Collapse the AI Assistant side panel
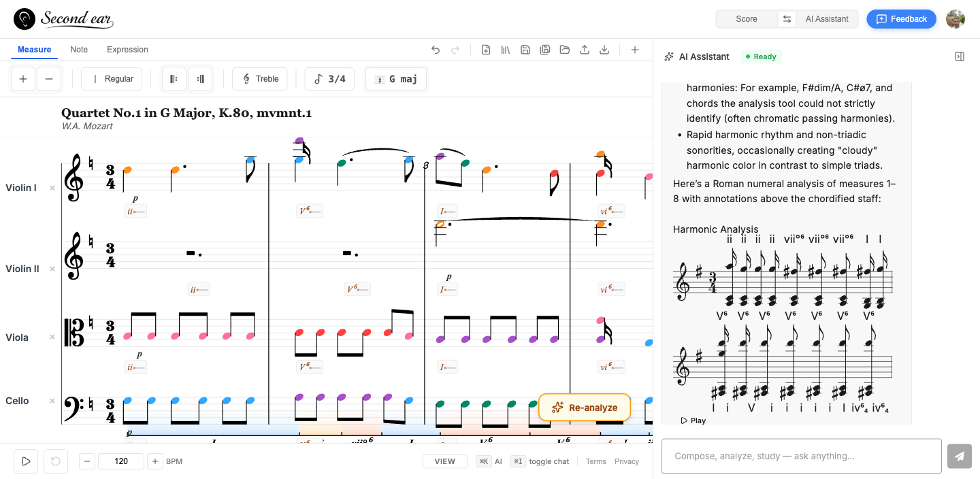The image size is (980, 479). (x=960, y=56)
